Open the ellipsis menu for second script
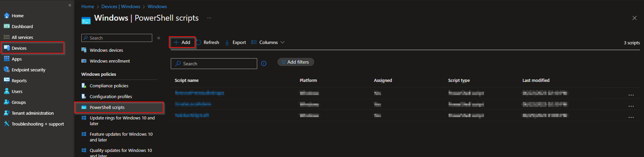 click(631, 106)
